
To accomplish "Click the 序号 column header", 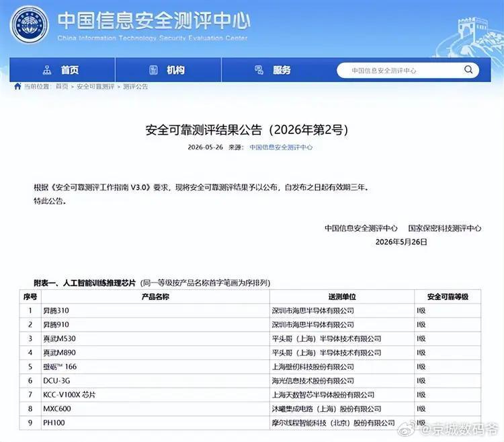I will 30,297.
